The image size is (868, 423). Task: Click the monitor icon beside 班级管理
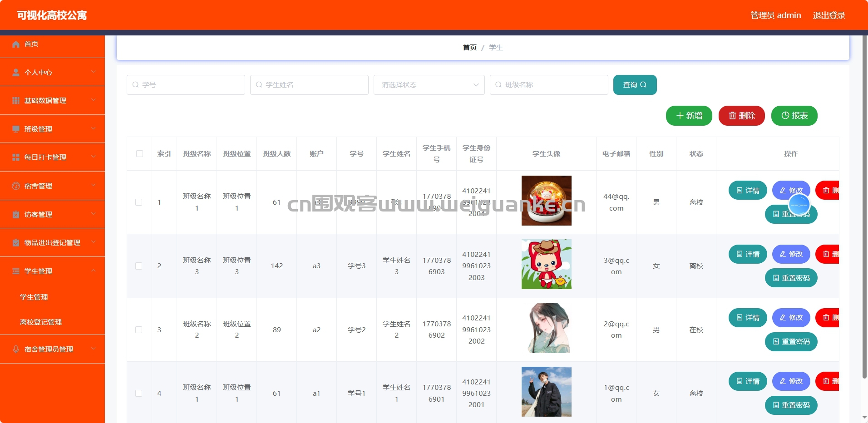point(16,129)
